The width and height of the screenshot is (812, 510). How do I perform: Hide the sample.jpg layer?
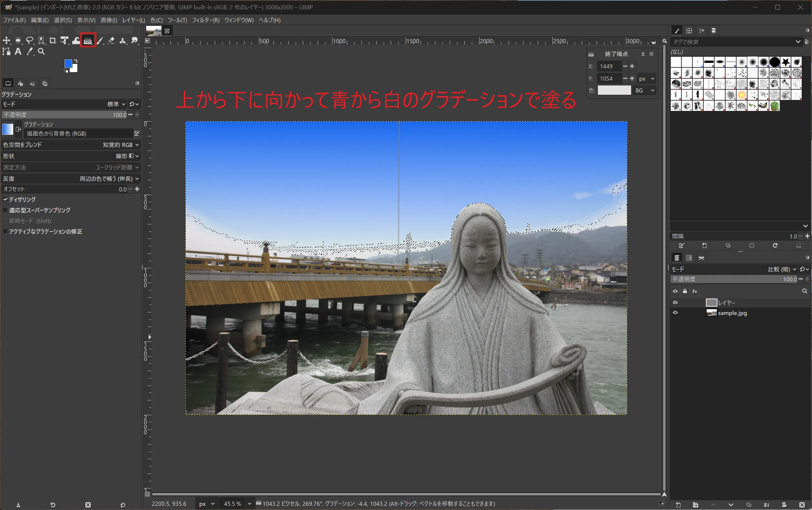[x=675, y=312]
